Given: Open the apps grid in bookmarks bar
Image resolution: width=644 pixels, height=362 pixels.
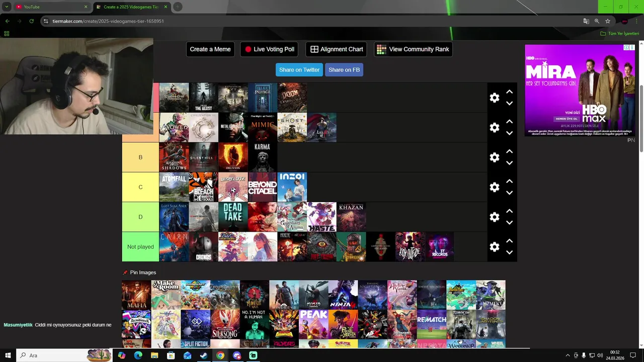Looking at the screenshot, I should [7, 34].
